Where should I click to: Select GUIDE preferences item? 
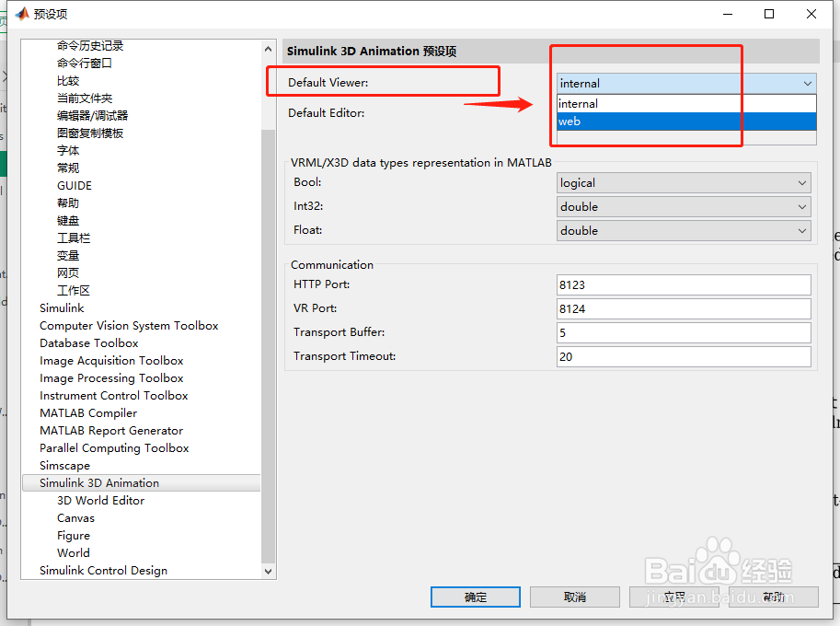[75, 186]
